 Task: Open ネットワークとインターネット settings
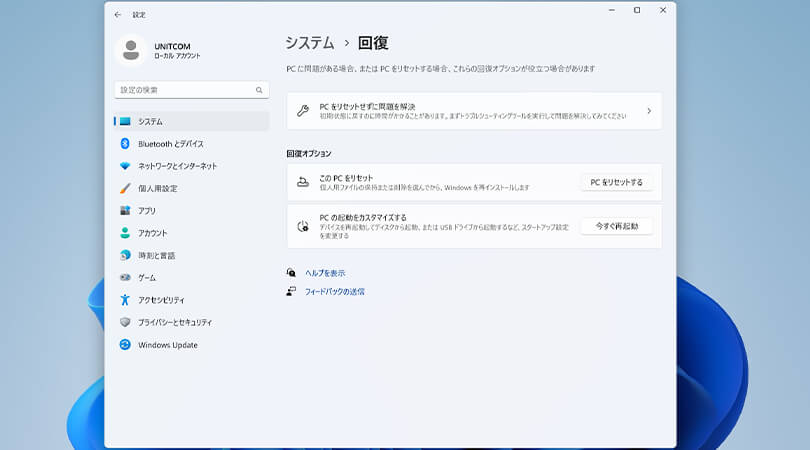pyautogui.click(x=192, y=166)
